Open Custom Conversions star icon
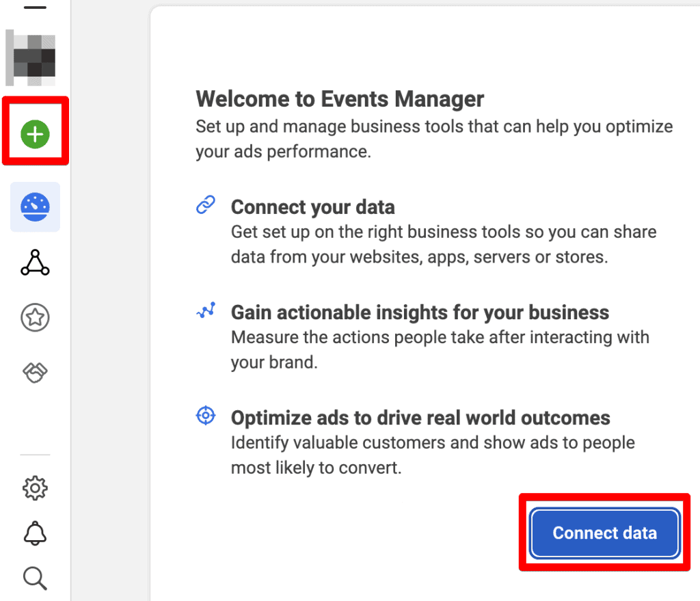 35,317
